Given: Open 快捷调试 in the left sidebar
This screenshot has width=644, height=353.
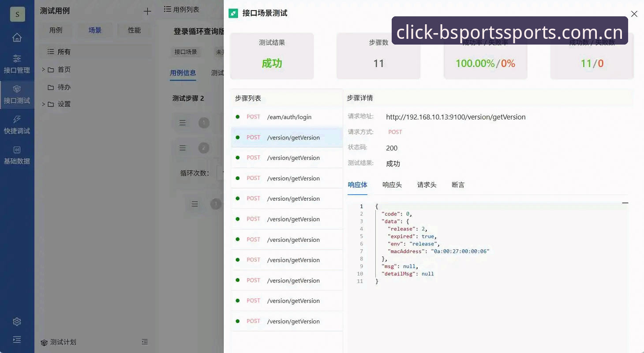Looking at the screenshot, I should pyautogui.click(x=17, y=125).
